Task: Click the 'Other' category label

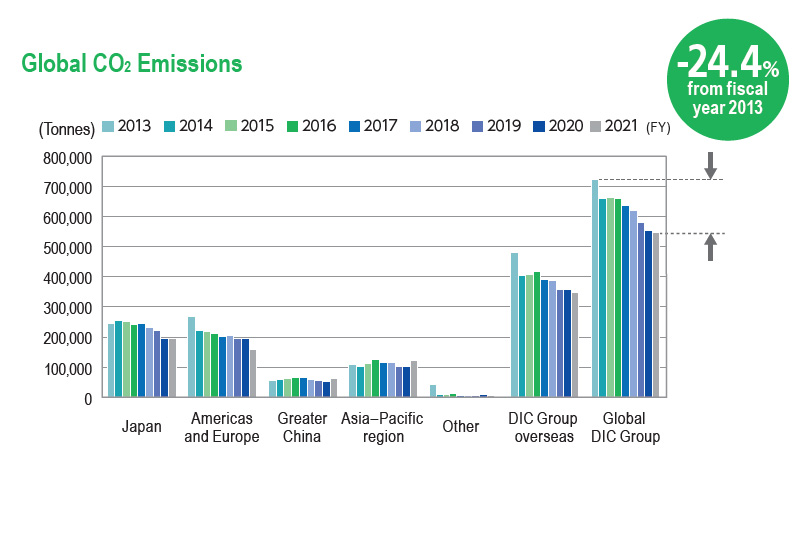Action: [461, 427]
